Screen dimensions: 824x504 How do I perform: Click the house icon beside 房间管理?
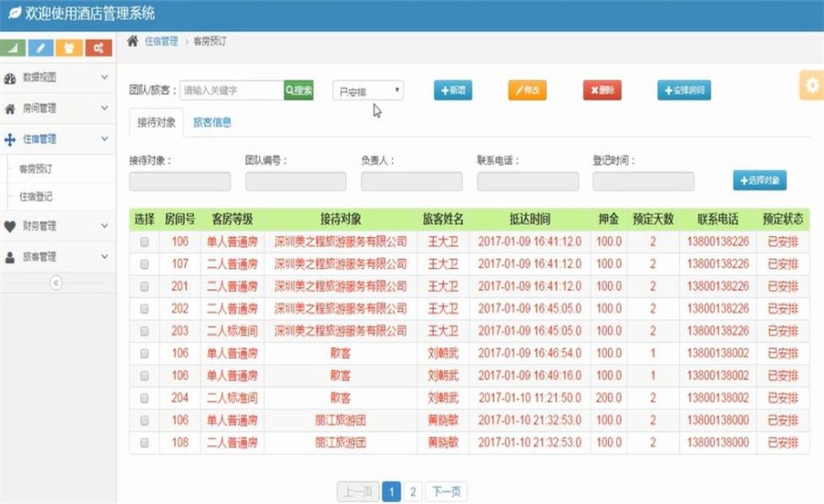coord(10,109)
